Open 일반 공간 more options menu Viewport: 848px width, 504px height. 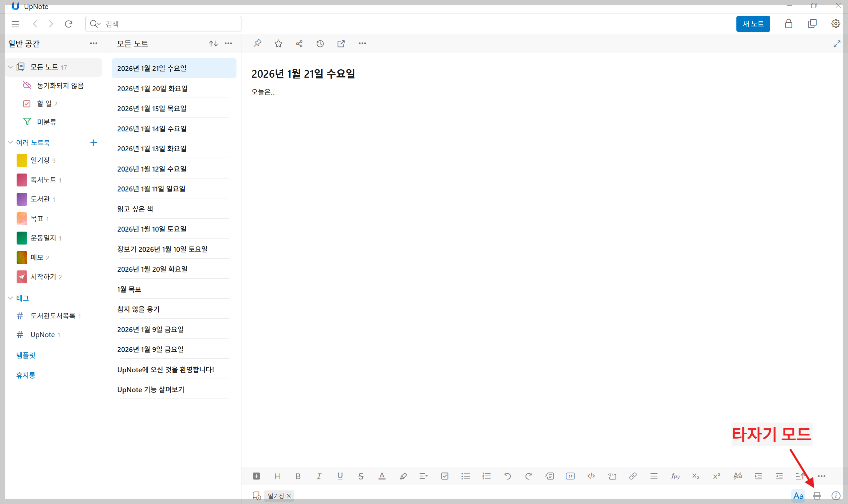click(93, 43)
